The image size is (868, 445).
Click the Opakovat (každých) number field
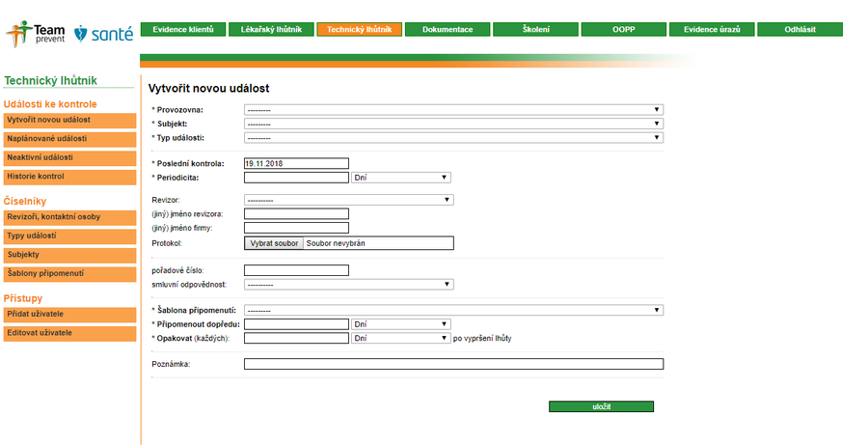click(x=296, y=338)
